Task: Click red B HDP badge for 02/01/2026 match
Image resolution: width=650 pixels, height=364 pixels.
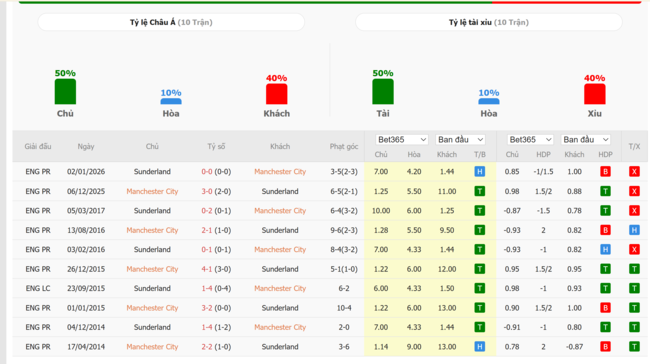Action: (605, 172)
